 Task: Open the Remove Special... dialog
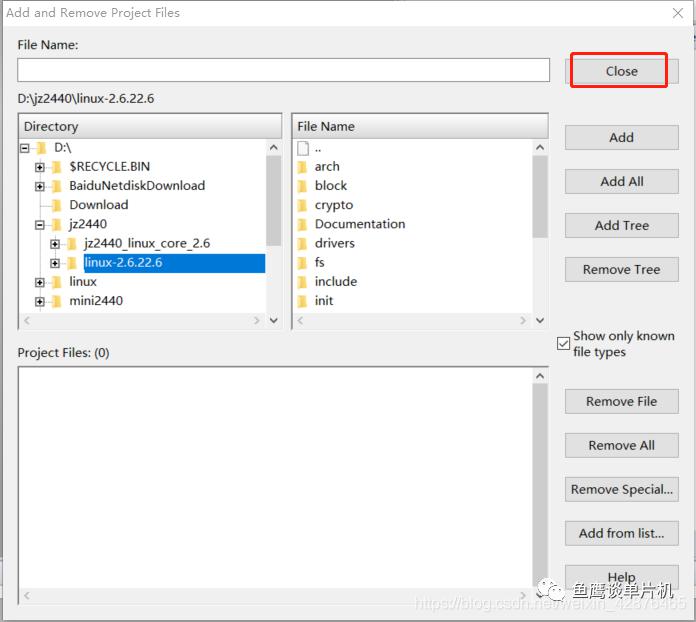(x=621, y=489)
